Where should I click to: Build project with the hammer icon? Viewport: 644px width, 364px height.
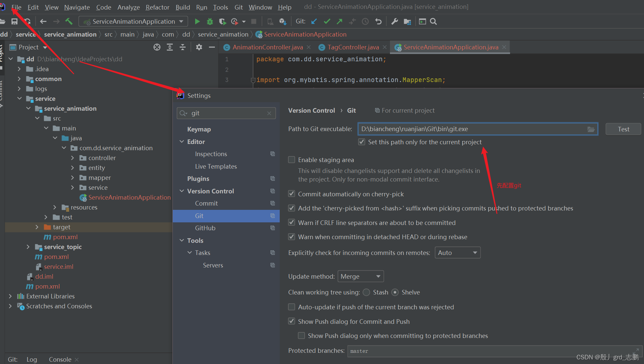tap(69, 21)
